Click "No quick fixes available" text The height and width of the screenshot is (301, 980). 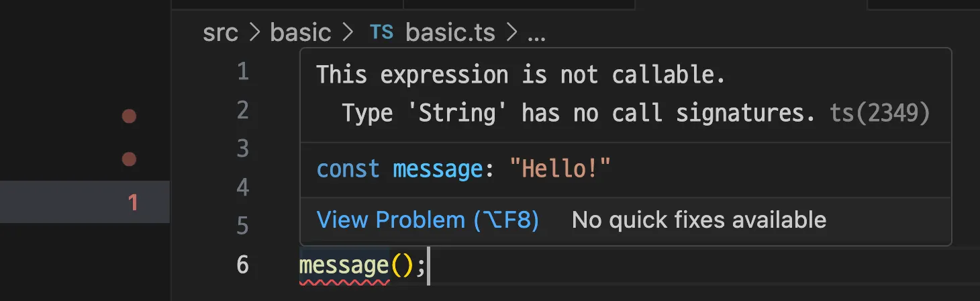tap(699, 220)
